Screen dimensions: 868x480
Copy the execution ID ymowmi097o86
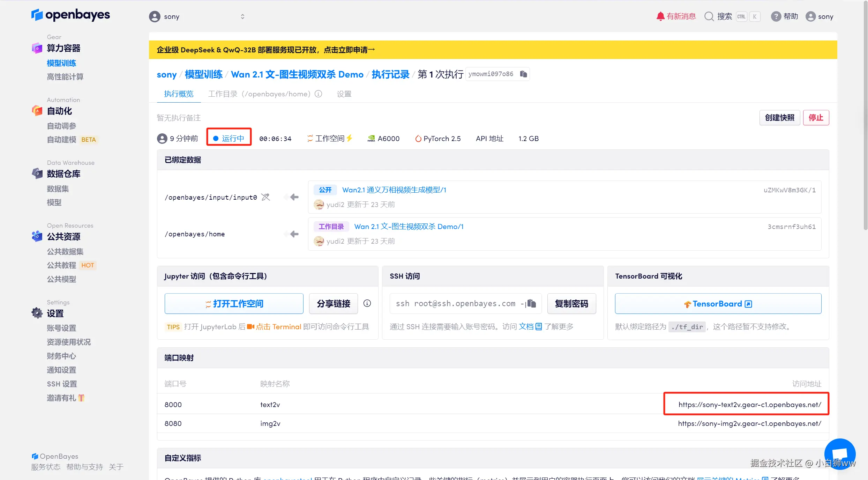click(x=523, y=74)
